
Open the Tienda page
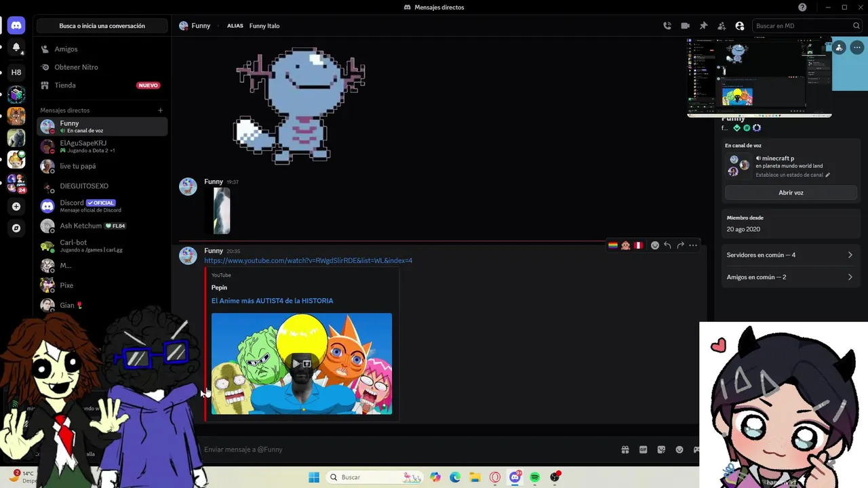pos(102,85)
